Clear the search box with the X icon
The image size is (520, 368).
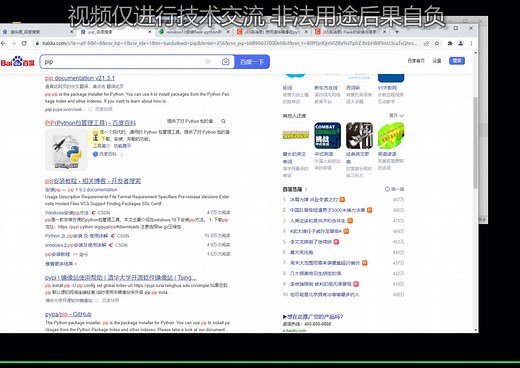(208, 62)
